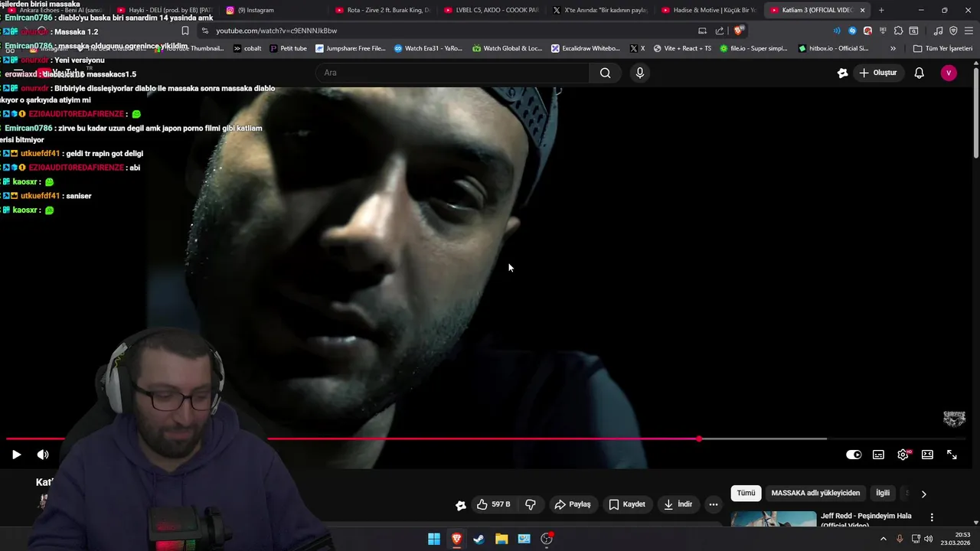Viewport: 980px width, 551px height.
Task: Open the 'Jeff Redd - Peşindeyim Hala' thumbnail
Action: pyautogui.click(x=774, y=520)
